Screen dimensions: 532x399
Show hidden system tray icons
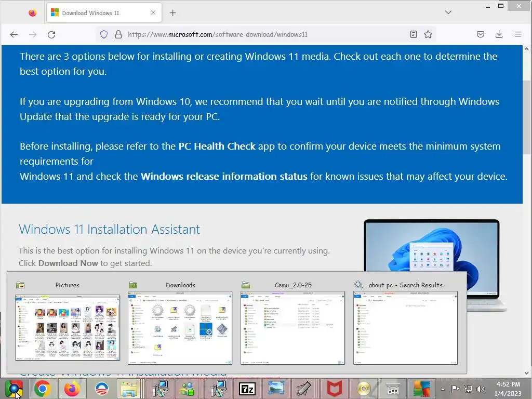coord(443,389)
